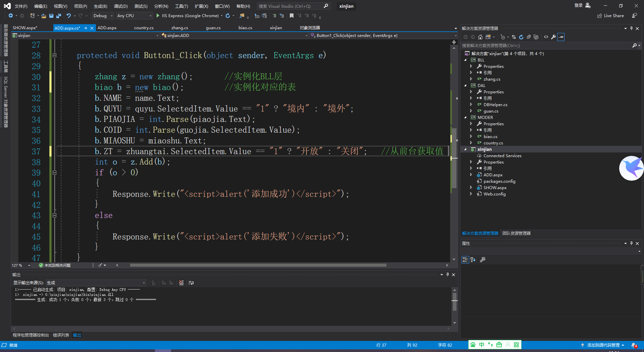Start IIS Express with green play icon
644x352 pixels.
(158, 16)
